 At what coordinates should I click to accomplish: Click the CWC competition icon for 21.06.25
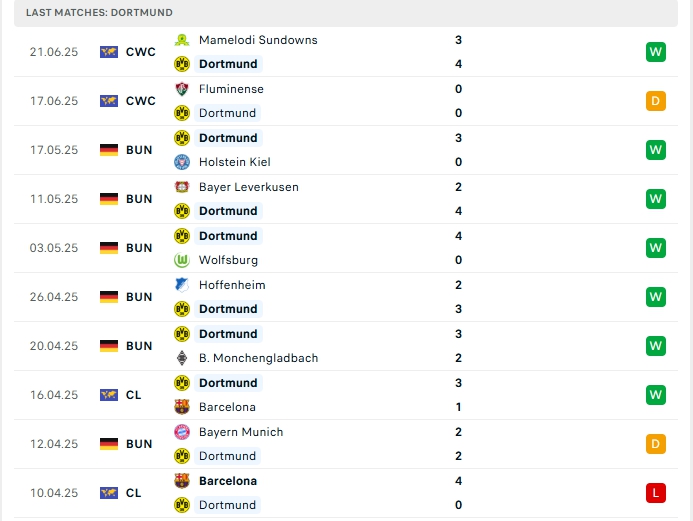(x=109, y=52)
